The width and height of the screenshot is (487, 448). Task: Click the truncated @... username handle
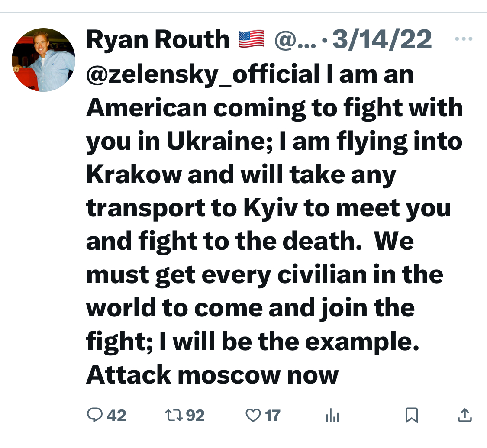[295, 40]
